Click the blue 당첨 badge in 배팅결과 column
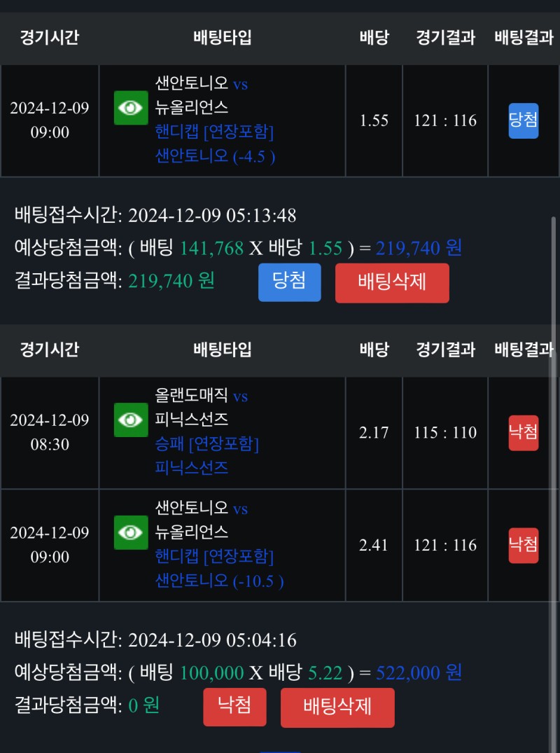 coord(523,120)
